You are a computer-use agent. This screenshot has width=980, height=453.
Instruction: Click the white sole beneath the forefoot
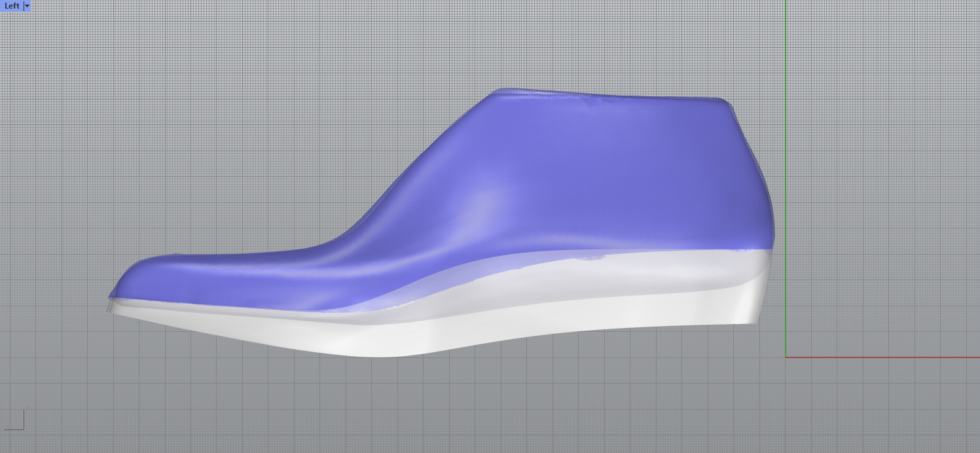click(x=262, y=331)
